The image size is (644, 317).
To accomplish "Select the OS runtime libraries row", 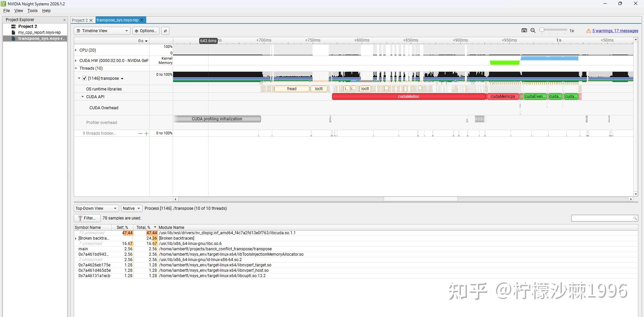I will point(104,89).
